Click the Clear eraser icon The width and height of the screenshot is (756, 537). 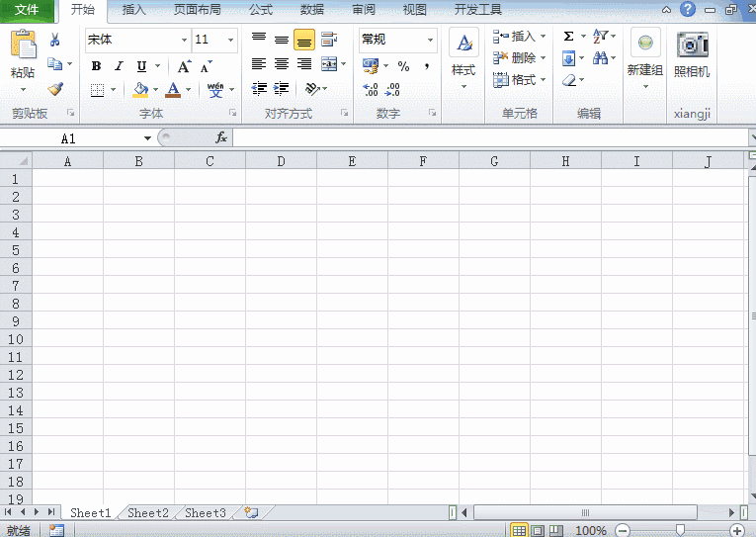570,80
